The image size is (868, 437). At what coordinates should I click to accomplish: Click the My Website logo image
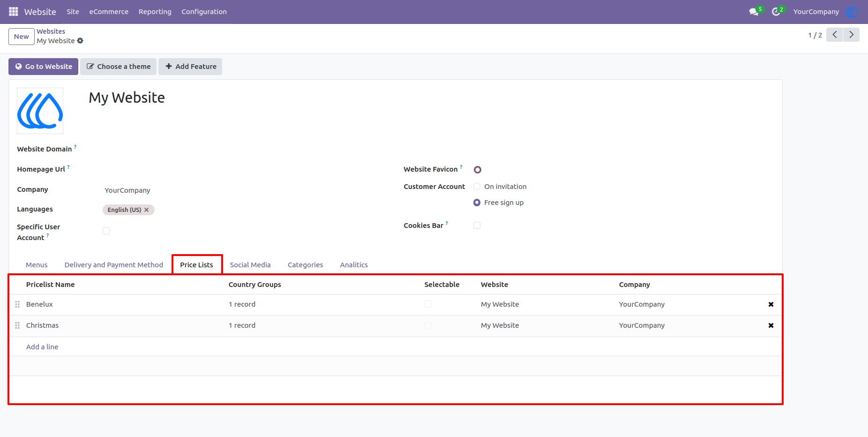pos(40,111)
